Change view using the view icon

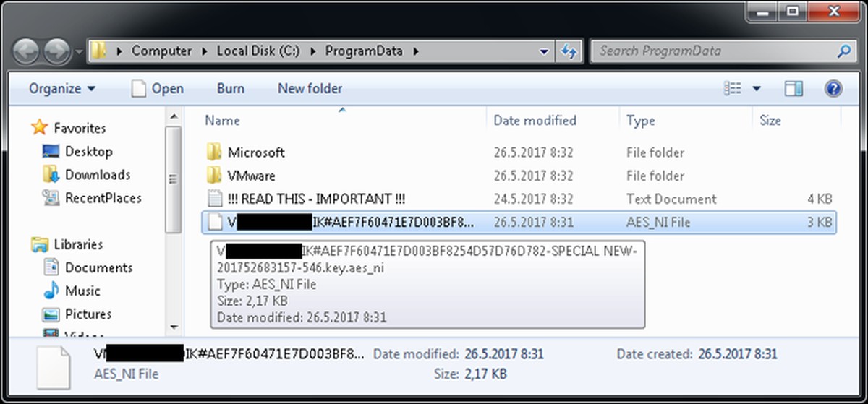coord(733,88)
